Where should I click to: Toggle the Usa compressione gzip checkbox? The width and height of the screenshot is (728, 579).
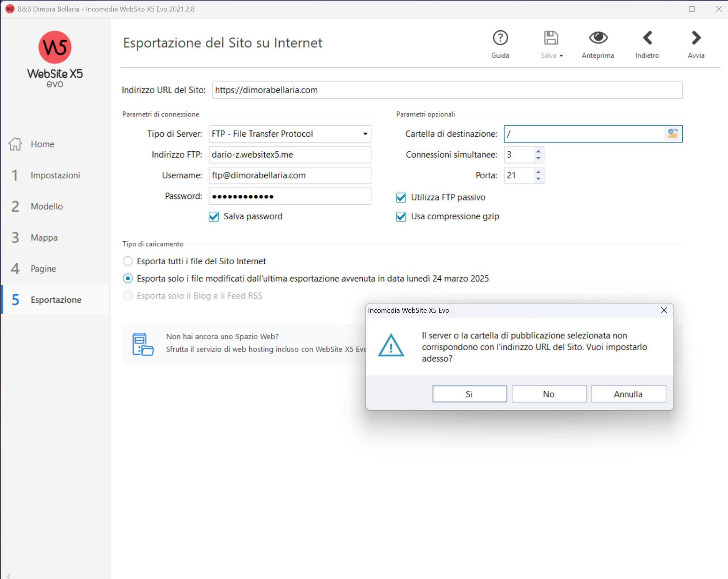pos(401,217)
